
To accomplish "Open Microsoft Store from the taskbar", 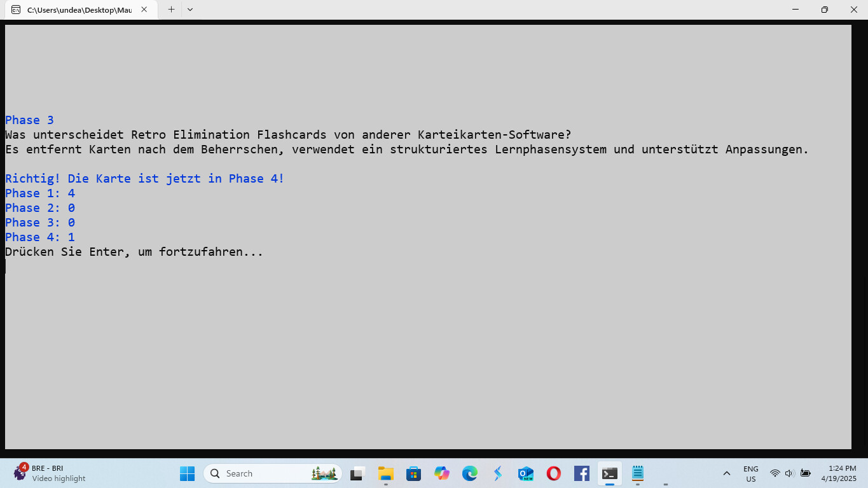I will tap(414, 473).
